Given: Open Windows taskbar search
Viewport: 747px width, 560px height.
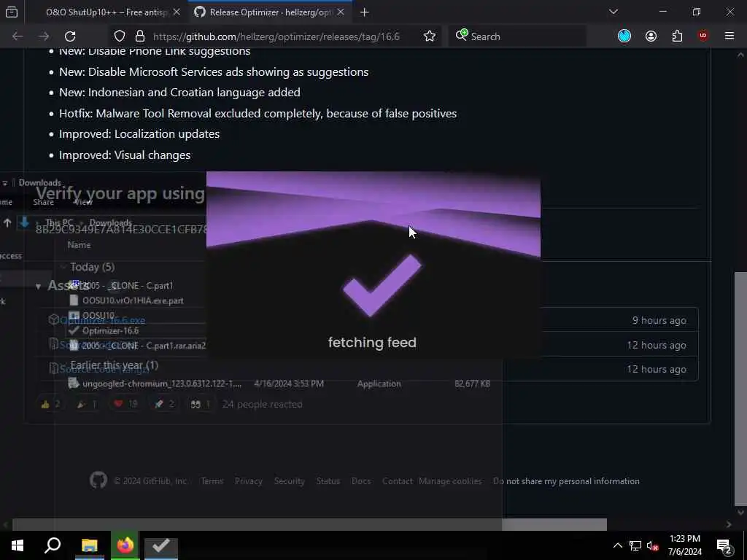Looking at the screenshot, I should click(53, 545).
